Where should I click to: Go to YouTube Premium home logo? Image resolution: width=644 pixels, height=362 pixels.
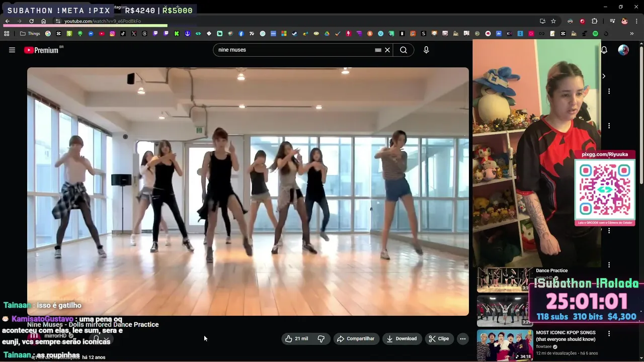[x=41, y=50]
